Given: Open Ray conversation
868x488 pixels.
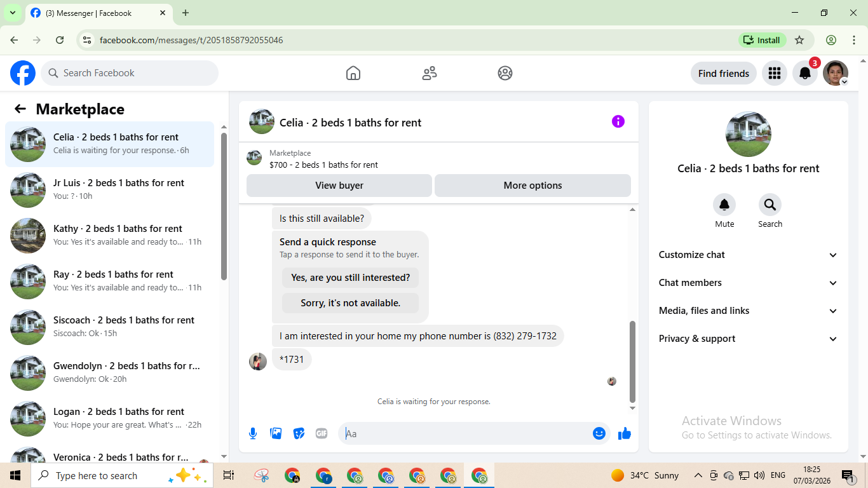Looking at the screenshot, I should click(x=110, y=281).
